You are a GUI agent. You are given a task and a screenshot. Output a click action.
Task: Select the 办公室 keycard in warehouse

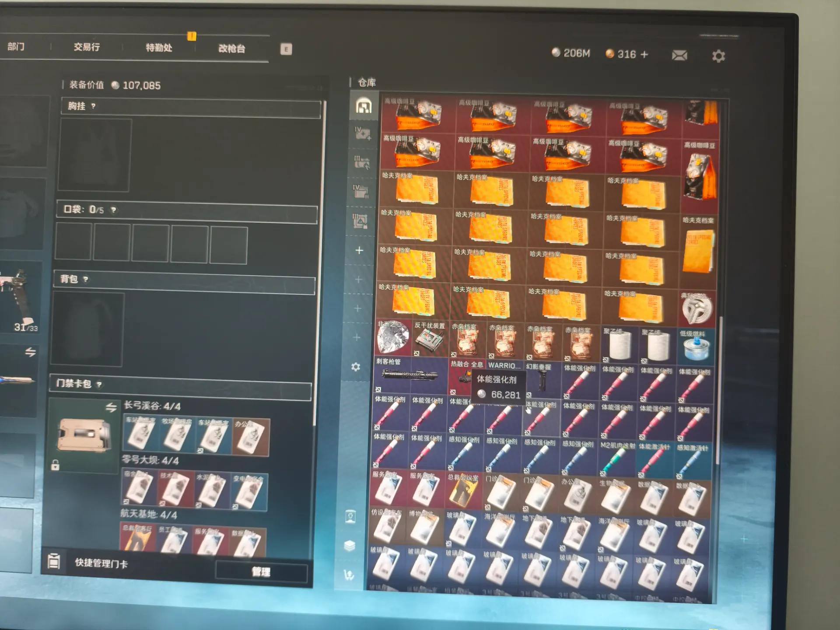(577, 496)
